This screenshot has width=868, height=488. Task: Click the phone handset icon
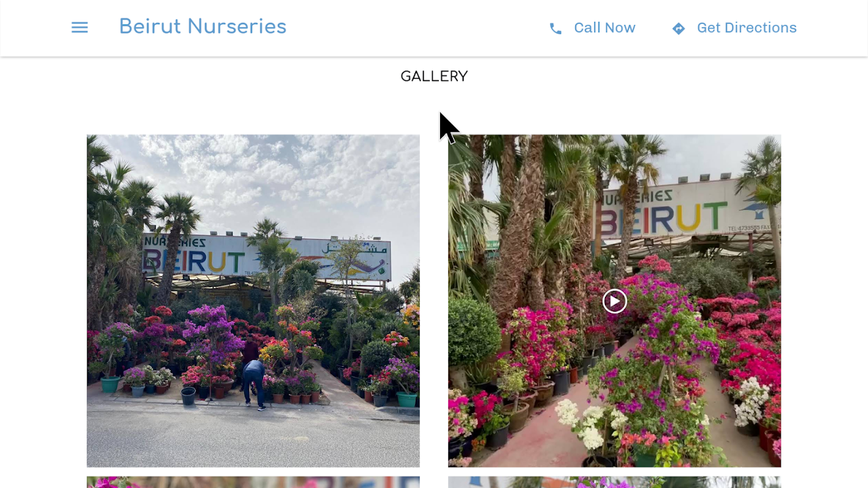coord(555,29)
